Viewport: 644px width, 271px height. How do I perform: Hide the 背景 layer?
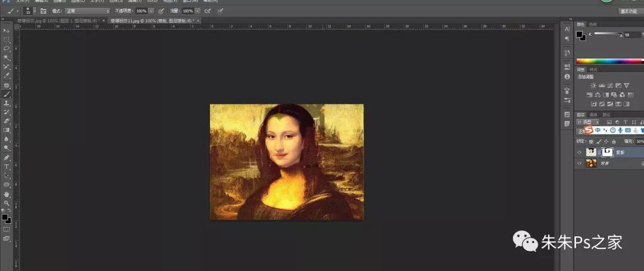pos(580,164)
